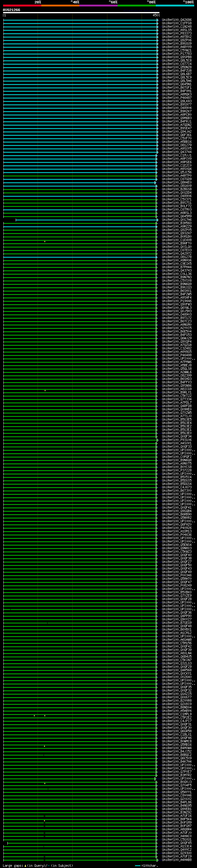This screenshot has width=197, height=868.
Task: Click the UniRef100_Q017A6 label
Action: click(x=176, y=220)
